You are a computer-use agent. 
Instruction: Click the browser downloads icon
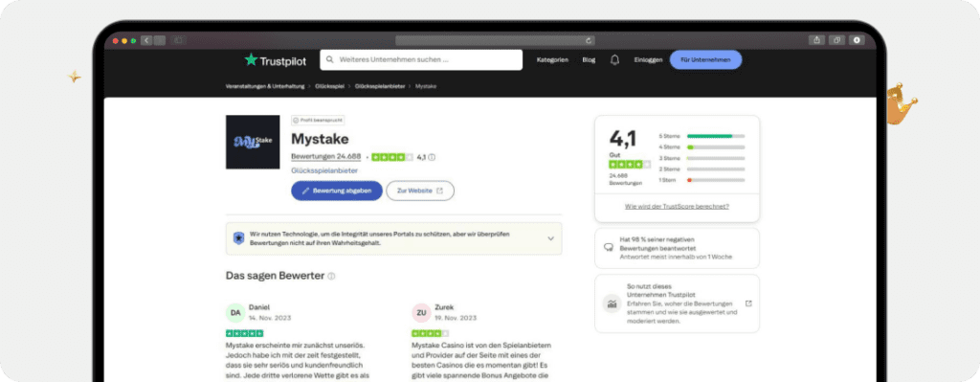point(857,40)
